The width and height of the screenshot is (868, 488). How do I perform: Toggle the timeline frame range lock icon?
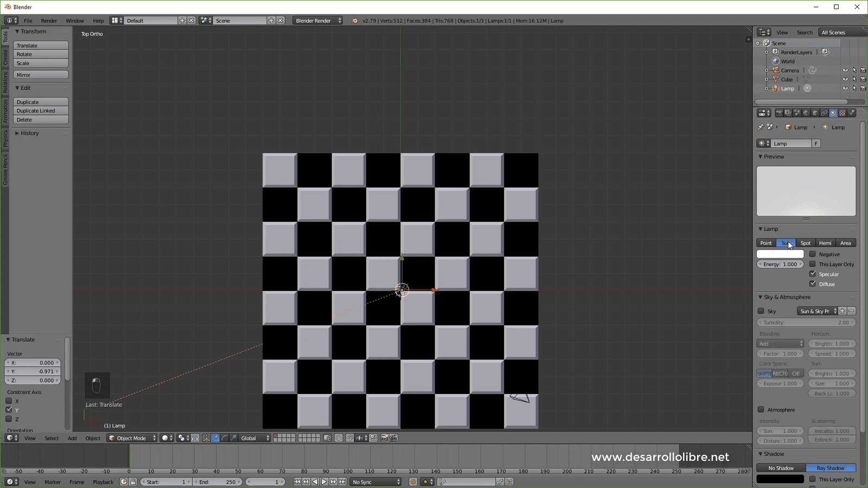pyautogui.click(x=133, y=481)
